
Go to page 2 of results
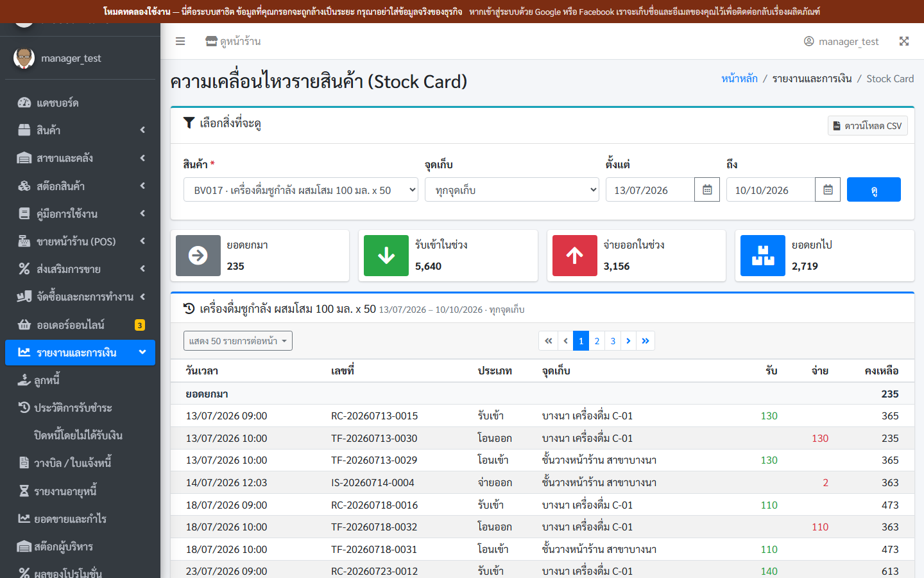point(597,341)
